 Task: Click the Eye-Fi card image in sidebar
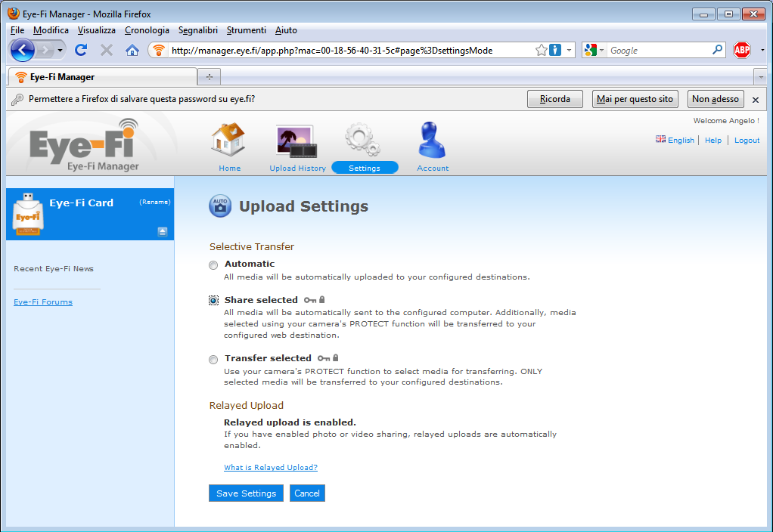pos(28,214)
